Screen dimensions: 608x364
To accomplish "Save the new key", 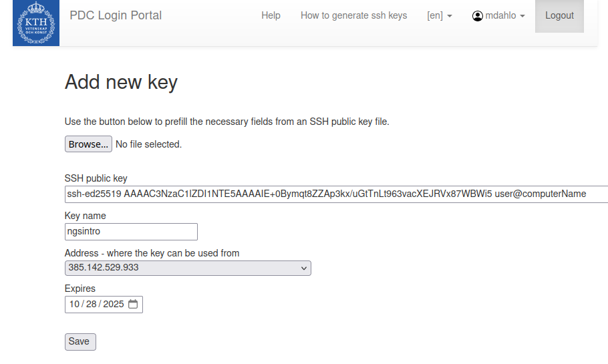I will coord(80,341).
